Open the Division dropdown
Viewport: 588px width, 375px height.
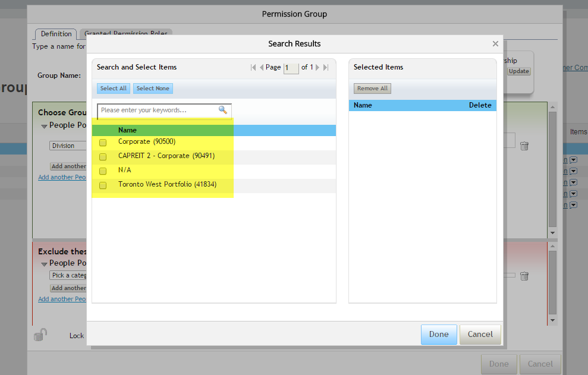pyautogui.click(x=68, y=146)
